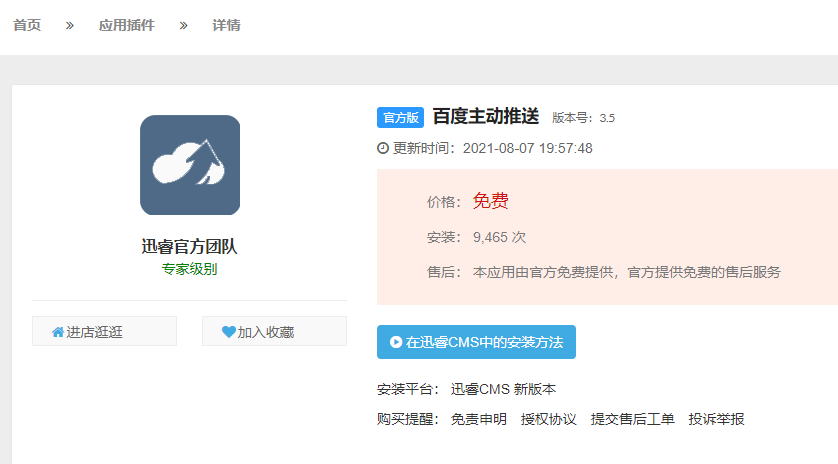Select the 百度主动推送 title

click(485, 116)
